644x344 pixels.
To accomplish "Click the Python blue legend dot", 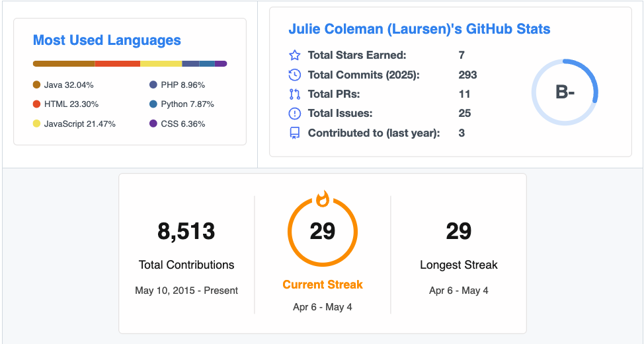I will pos(153,104).
